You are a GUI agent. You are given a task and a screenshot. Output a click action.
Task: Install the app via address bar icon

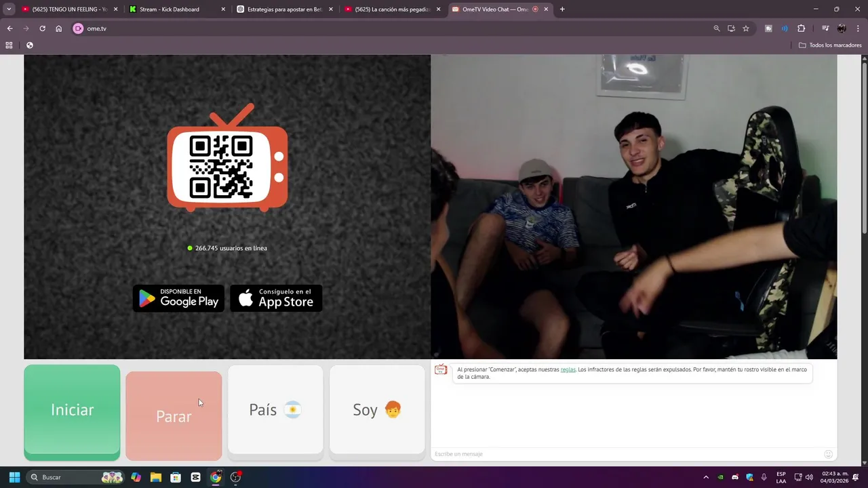point(731,28)
